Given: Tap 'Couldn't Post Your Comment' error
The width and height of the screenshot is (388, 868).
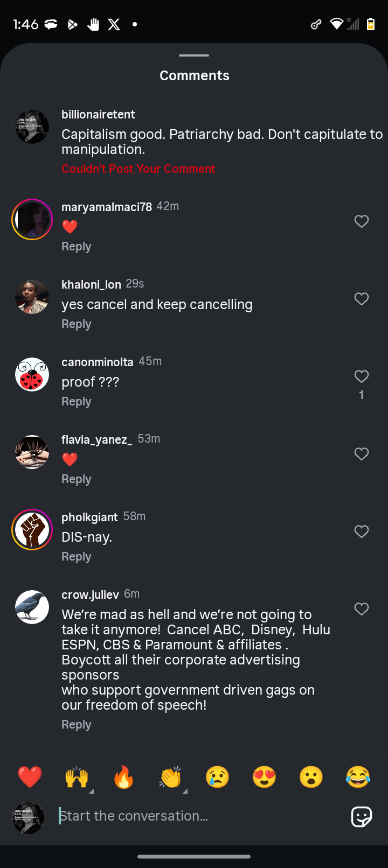Looking at the screenshot, I should coord(138,169).
